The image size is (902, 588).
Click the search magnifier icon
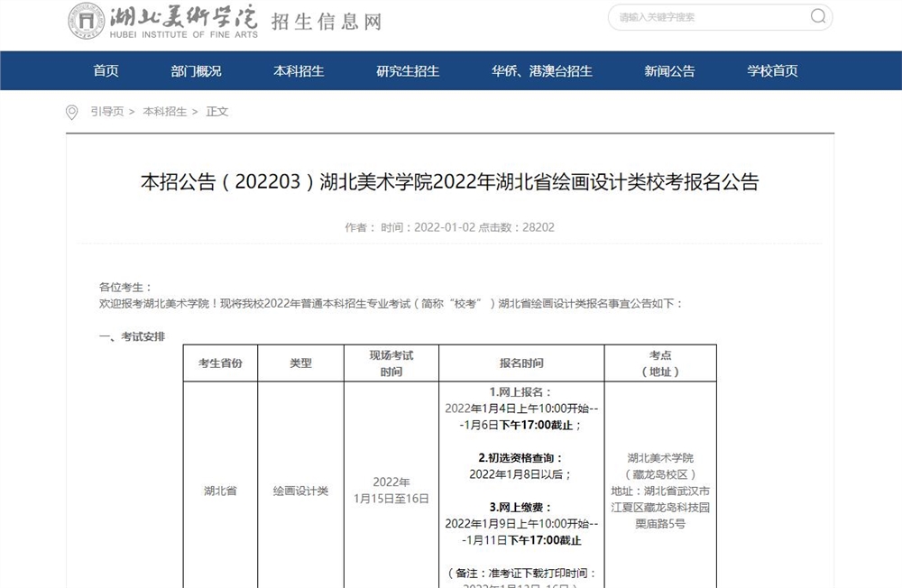[818, 16]
